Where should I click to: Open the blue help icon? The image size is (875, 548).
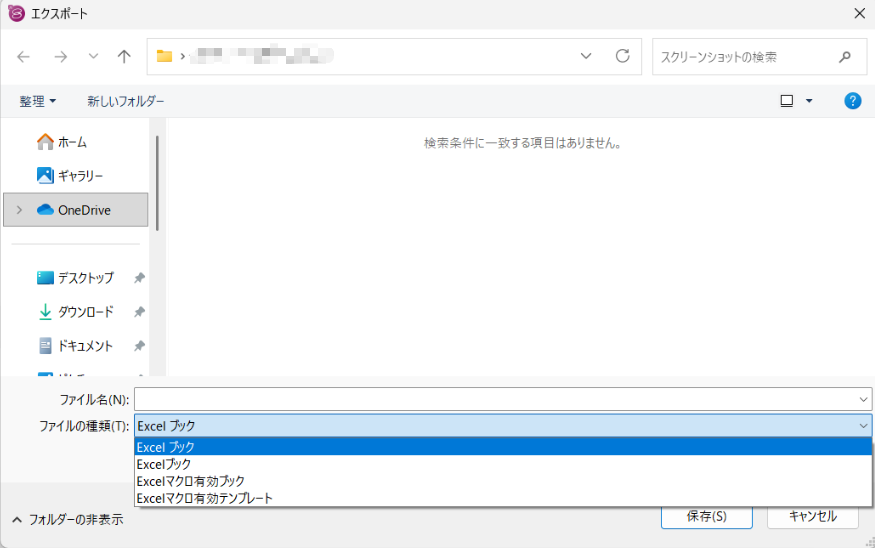[852, 101]
